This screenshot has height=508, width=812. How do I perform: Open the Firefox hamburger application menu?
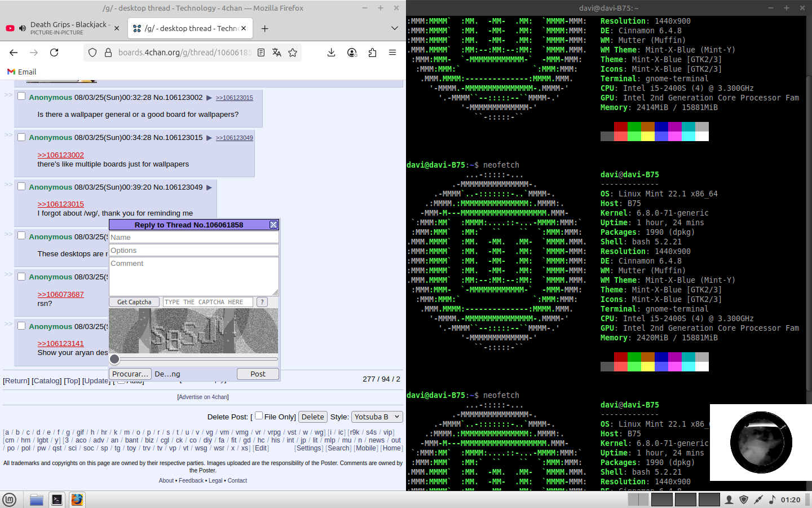coord(392,52)
